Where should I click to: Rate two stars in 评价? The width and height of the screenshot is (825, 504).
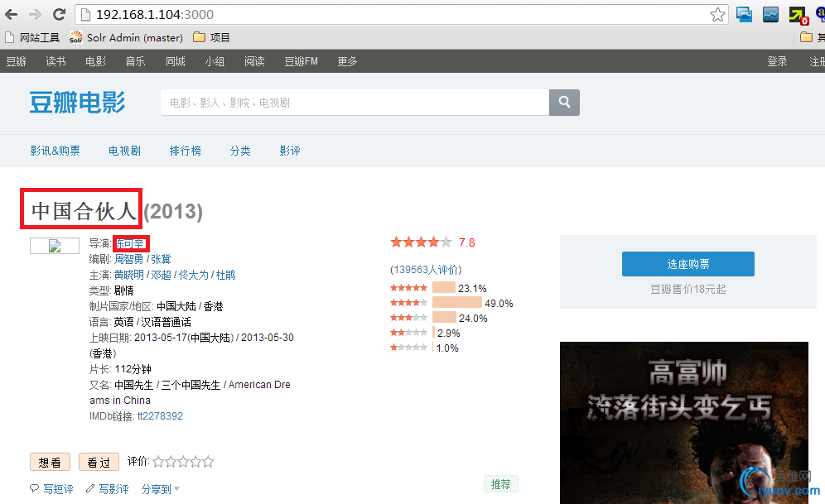pos(171,462)
